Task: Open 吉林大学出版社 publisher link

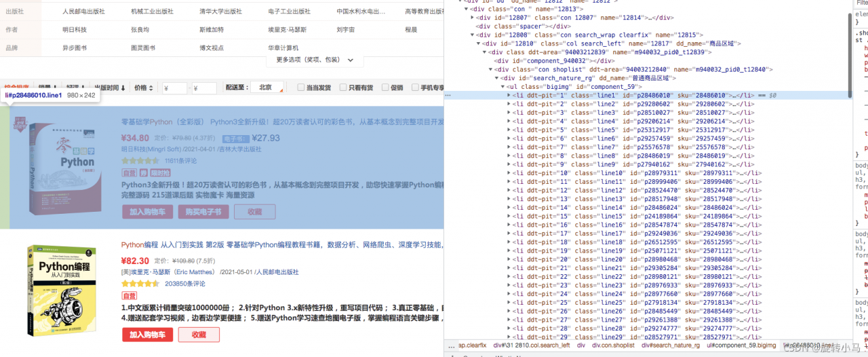Action: click(x=241, y=149)
